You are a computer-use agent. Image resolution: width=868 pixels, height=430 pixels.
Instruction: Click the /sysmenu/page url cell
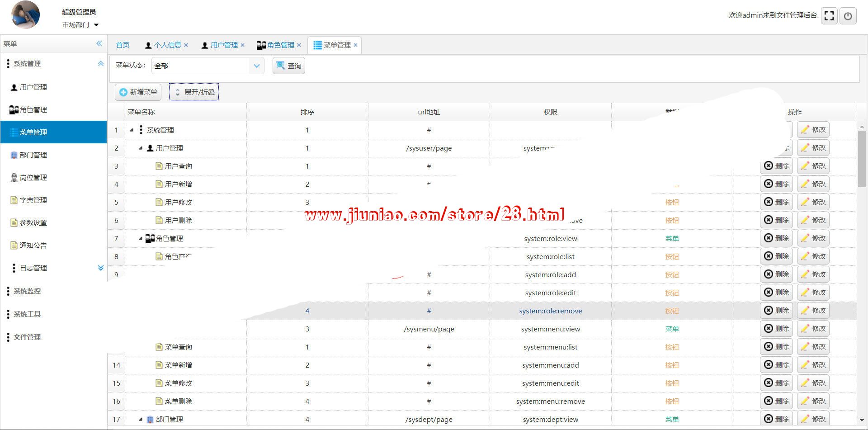tap(429, 329)
